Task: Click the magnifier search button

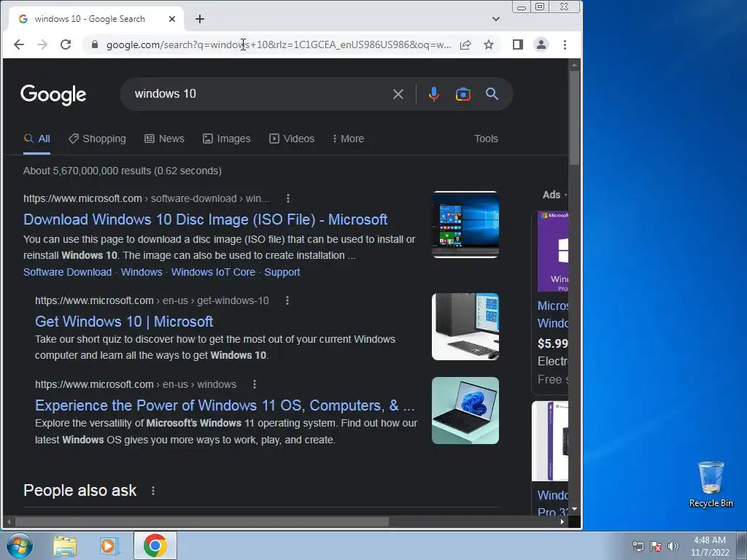Action: 492,94
